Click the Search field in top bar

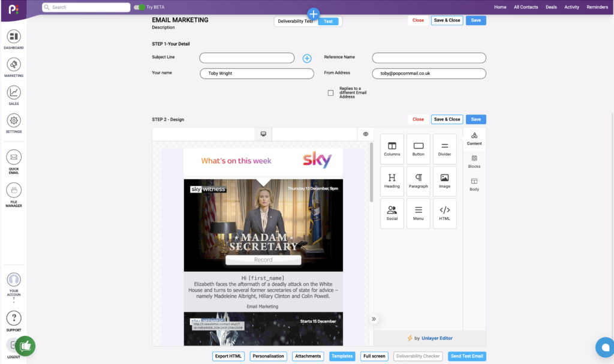86,7
